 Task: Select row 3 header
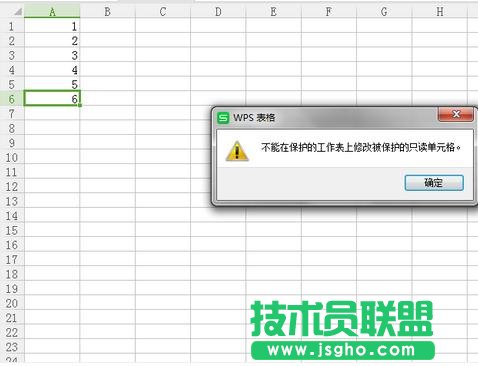coord(12,55)
